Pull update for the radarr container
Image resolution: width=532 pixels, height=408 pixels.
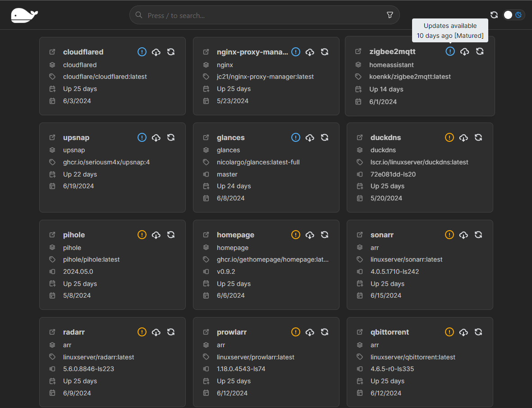tap(156, 332)
